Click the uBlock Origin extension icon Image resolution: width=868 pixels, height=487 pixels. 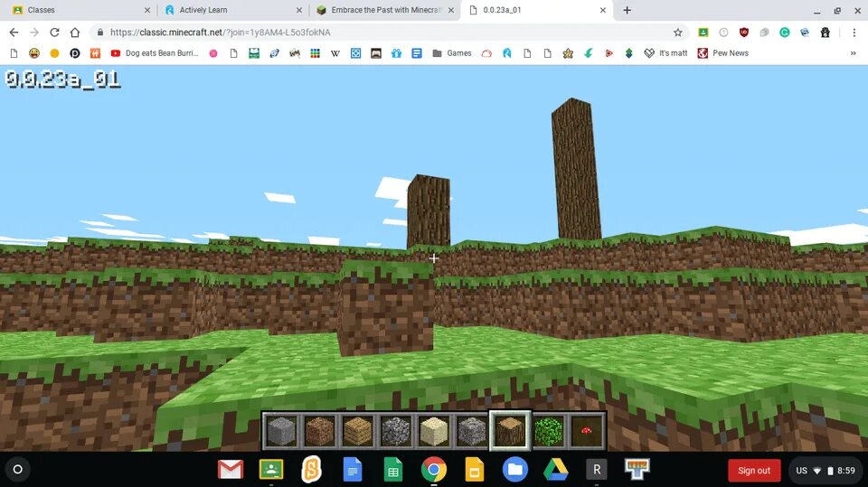click(x=743, y=33)
